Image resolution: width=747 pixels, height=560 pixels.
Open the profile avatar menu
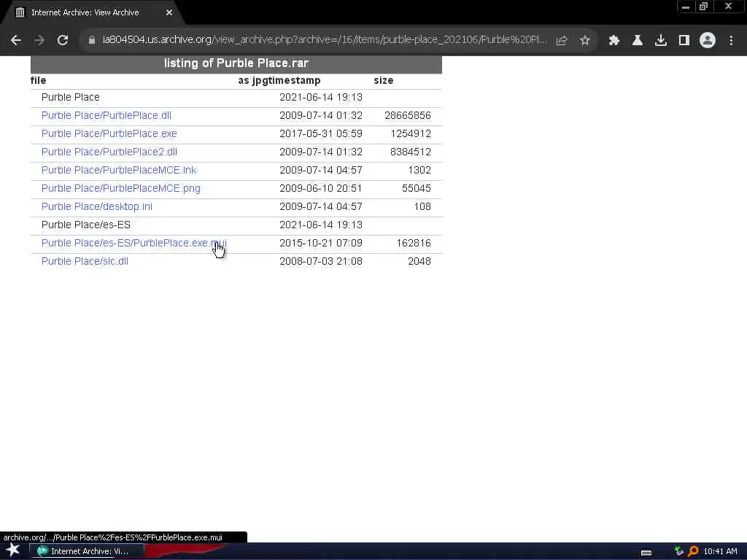click(x=708, y=41)
